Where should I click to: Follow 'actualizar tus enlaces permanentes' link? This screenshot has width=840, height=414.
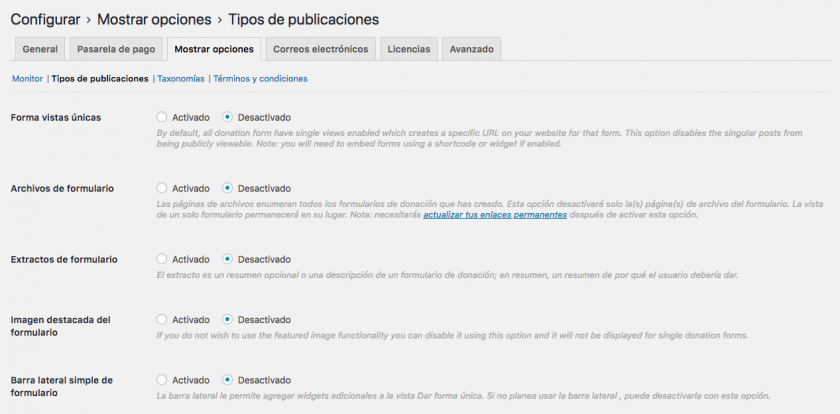click(x=495, y=215)
